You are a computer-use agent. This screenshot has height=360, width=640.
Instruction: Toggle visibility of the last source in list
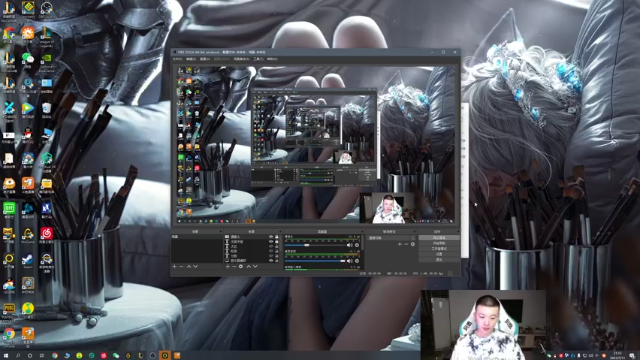(x=271, y=260)
